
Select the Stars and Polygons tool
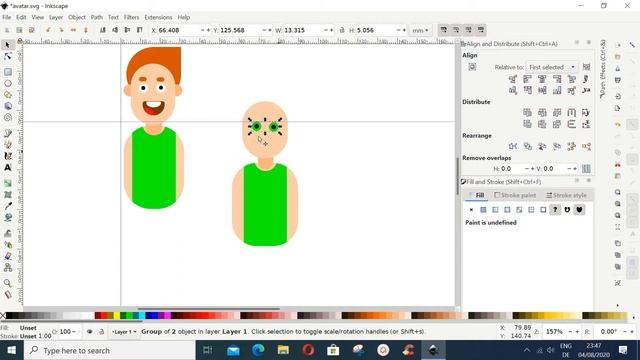tap(7, 95)
